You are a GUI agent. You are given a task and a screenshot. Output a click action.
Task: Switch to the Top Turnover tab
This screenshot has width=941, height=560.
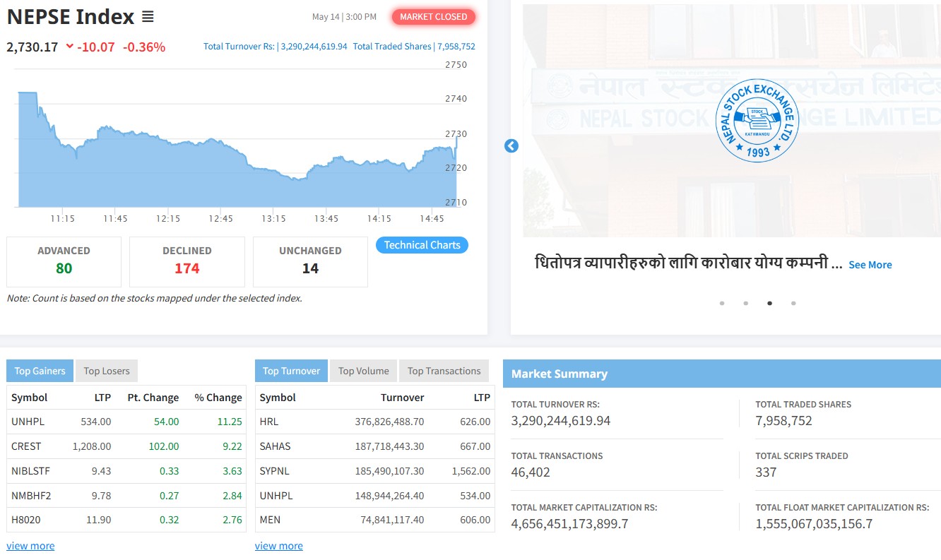click(x=291, y=371)
